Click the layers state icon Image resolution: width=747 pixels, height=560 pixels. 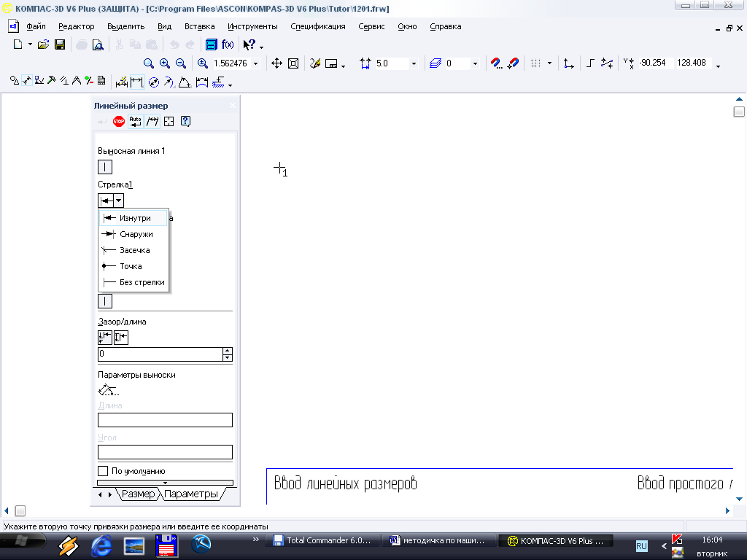[436, 63]
